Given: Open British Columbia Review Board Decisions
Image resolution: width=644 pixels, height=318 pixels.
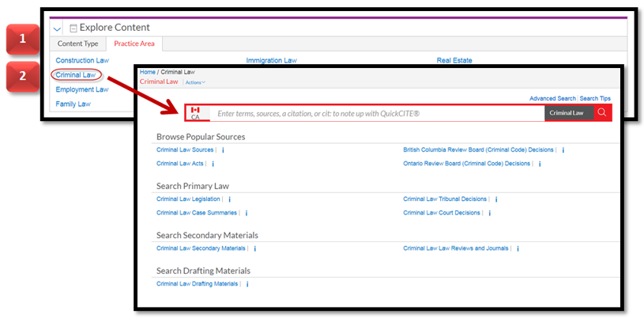Looking at the screenshot, I should click(x=478, y=150).
